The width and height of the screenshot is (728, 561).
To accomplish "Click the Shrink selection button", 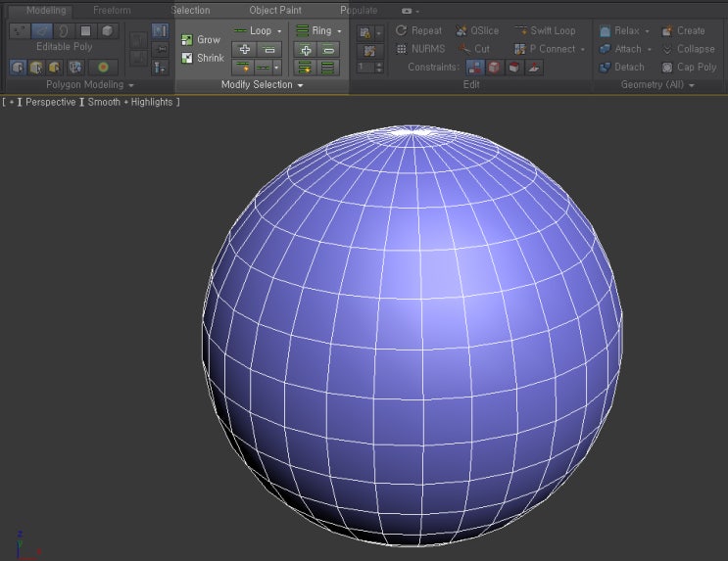I will tap(203, 58).
